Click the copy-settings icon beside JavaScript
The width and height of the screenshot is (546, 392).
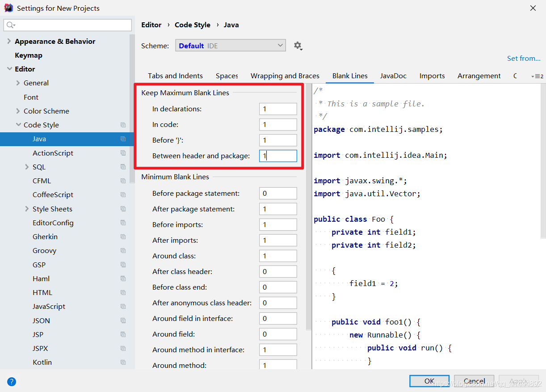point(123,307)
